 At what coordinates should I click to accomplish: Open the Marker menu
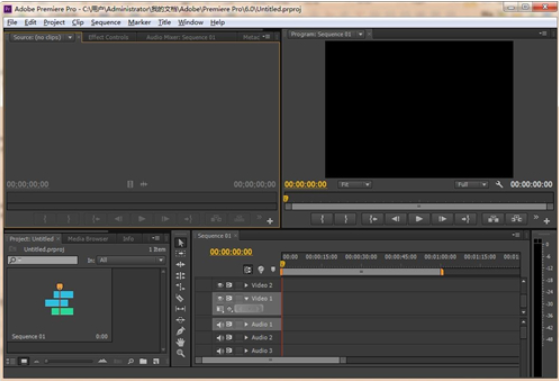139,22
